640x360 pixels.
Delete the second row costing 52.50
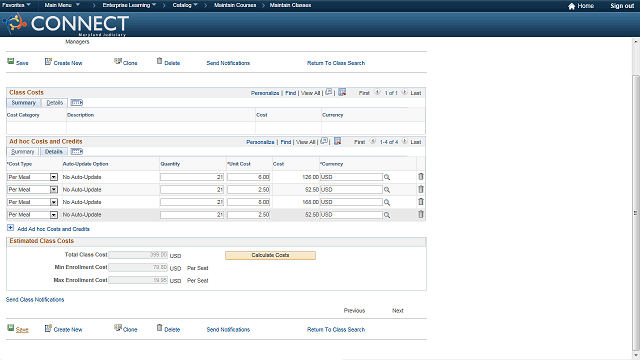tap(421, 189)
